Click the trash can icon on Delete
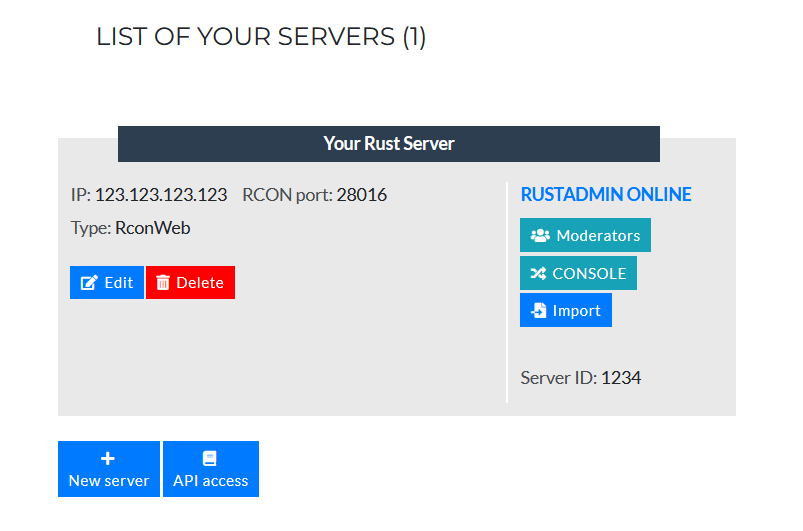The height and width of the screenshot is (531, 803). [x=163, y=283]
